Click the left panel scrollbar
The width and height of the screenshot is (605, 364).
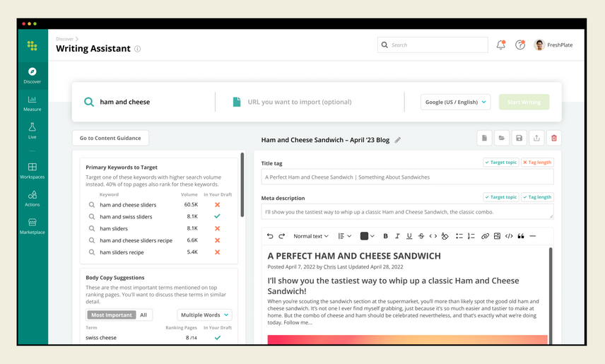(242, 184)
